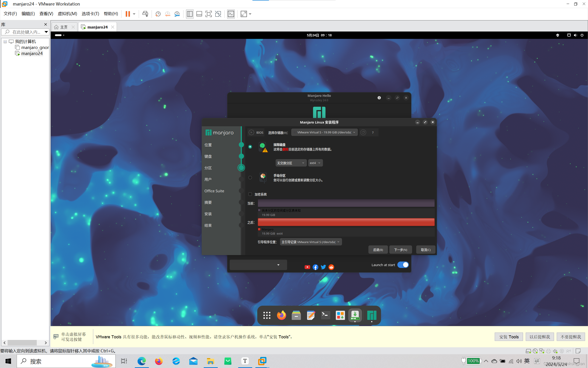Screen dimensions: 588x368
Task: Open the Windows Start menu
Action: 8,361
